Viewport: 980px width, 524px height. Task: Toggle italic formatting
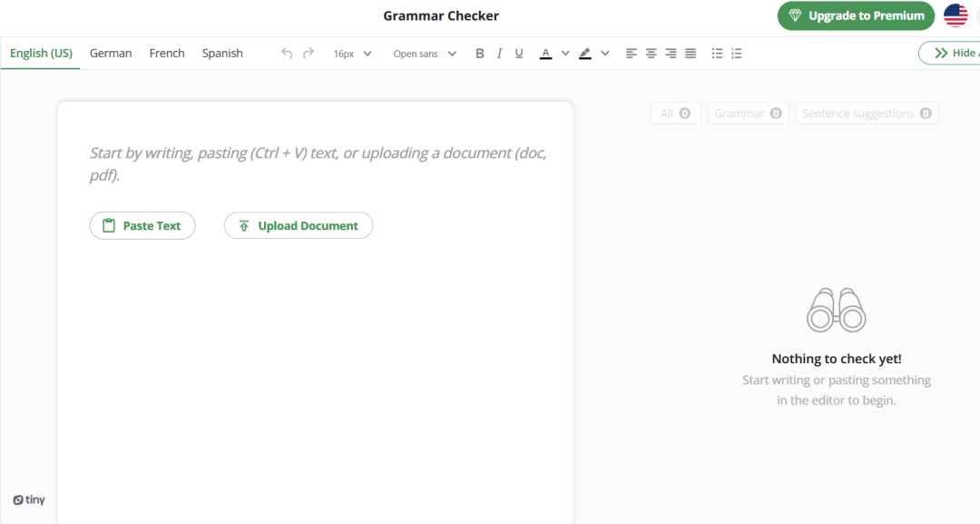click(x=499, y=54)
